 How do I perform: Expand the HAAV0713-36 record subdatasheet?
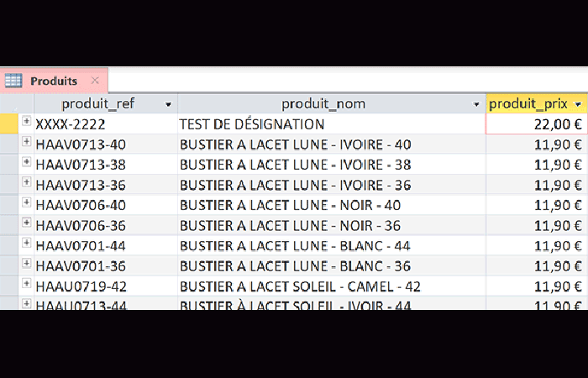click(27, 183)
